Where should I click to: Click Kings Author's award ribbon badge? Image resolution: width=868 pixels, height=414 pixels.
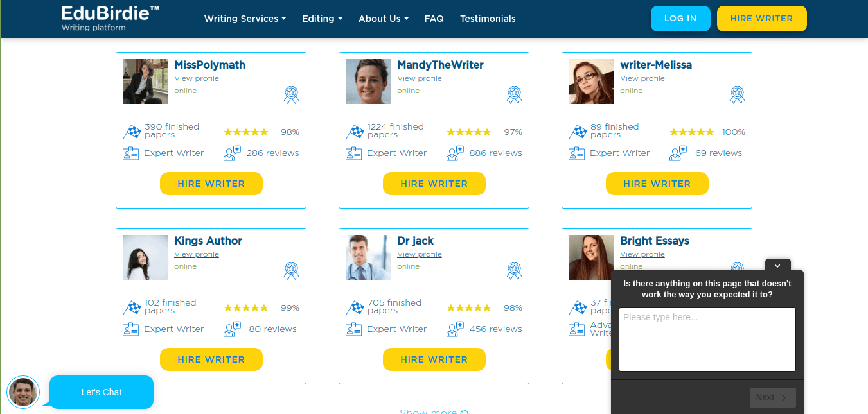tap(292, 271)
